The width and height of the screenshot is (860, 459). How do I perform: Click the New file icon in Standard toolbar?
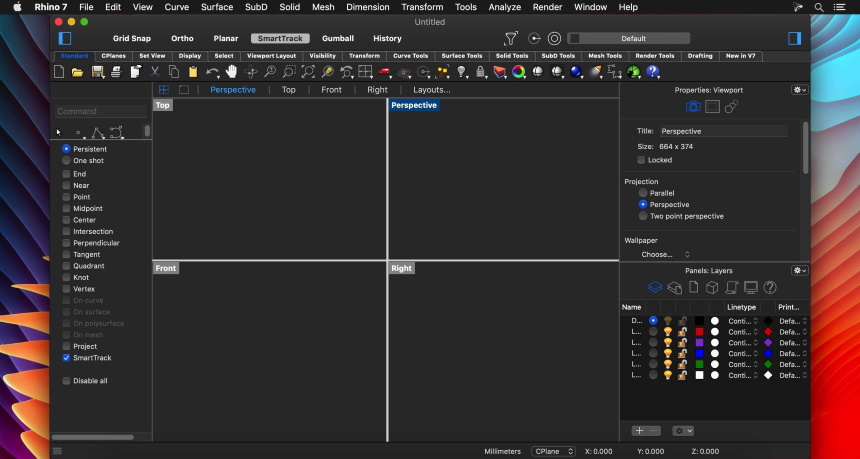click(x=59, y=72)
